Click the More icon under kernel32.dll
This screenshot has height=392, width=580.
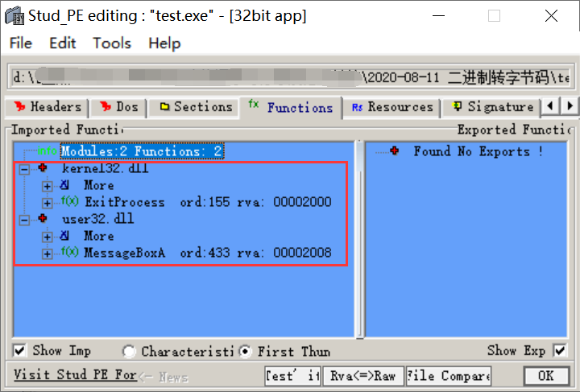(64, 184)
